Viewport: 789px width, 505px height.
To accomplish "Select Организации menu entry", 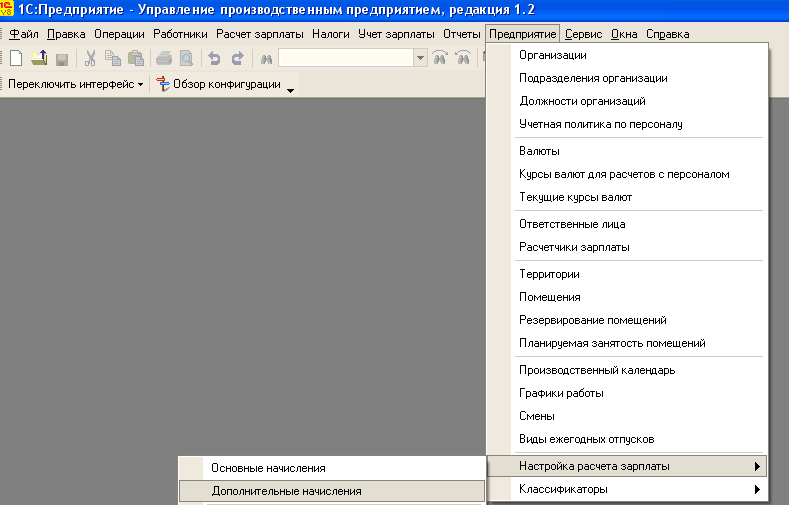I will click(627, 55).
